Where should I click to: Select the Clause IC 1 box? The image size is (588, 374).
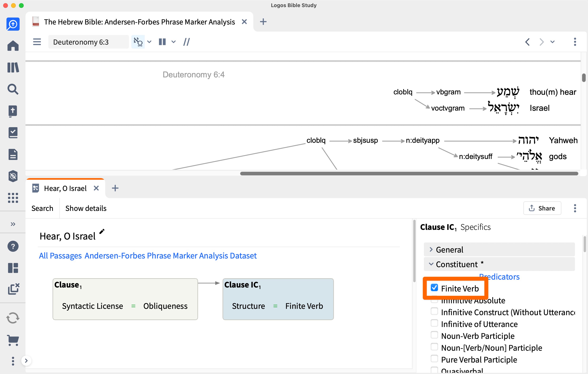pyautogui.click(x=278, y=299)
